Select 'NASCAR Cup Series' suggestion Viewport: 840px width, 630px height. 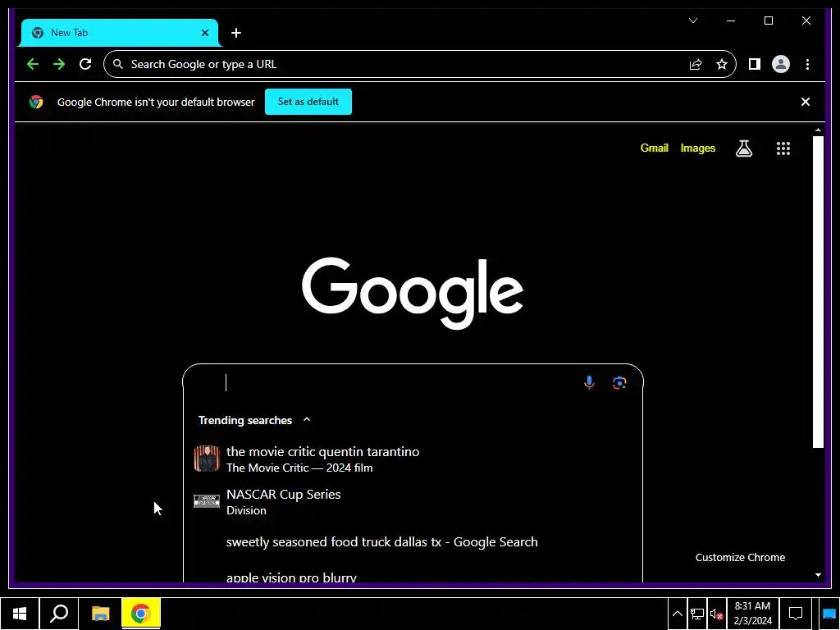413,502
